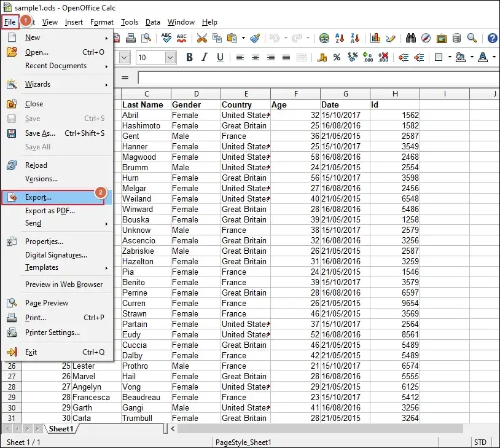Open the Data menu
The height and width of the screenshot is (448, 500).
click(153, 22)
